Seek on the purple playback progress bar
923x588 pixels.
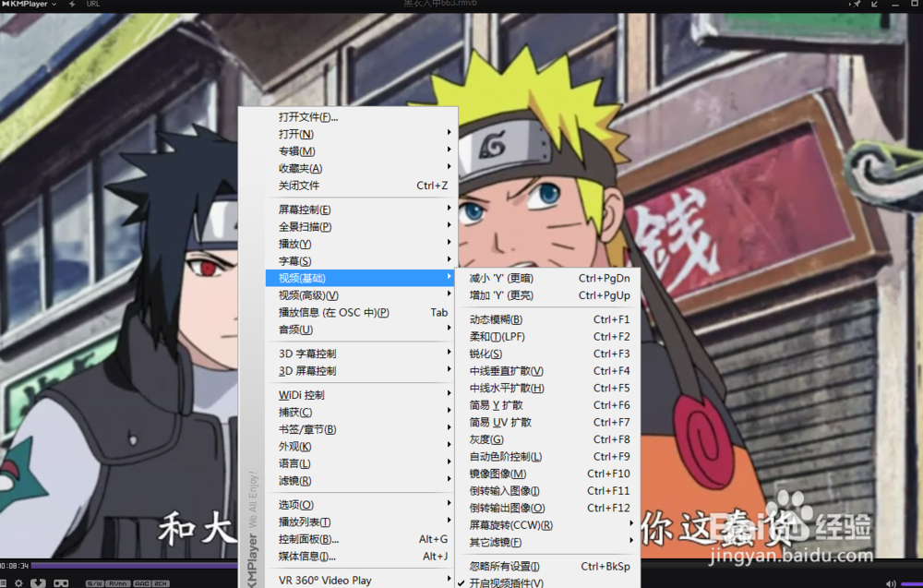pyautogui.click(x=134, y=565)
